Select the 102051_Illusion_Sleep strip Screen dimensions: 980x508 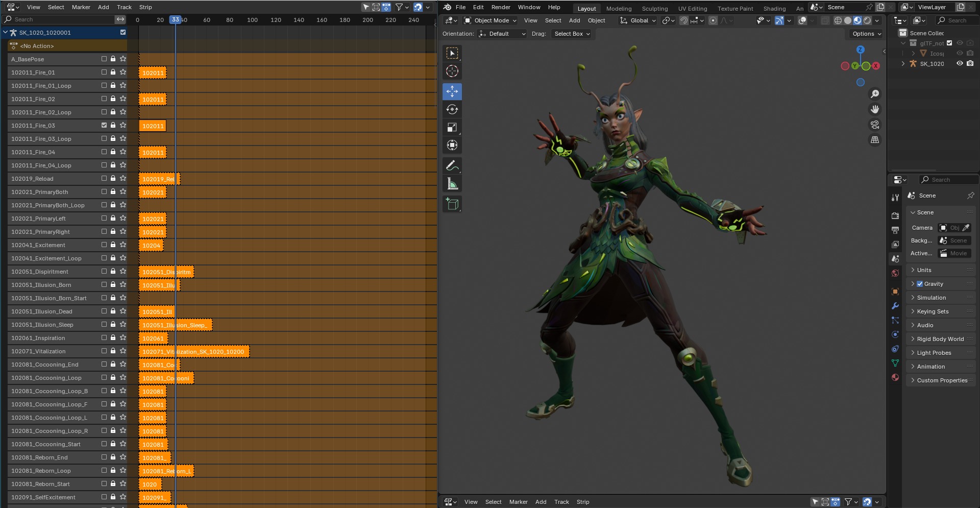coord(176,325)
